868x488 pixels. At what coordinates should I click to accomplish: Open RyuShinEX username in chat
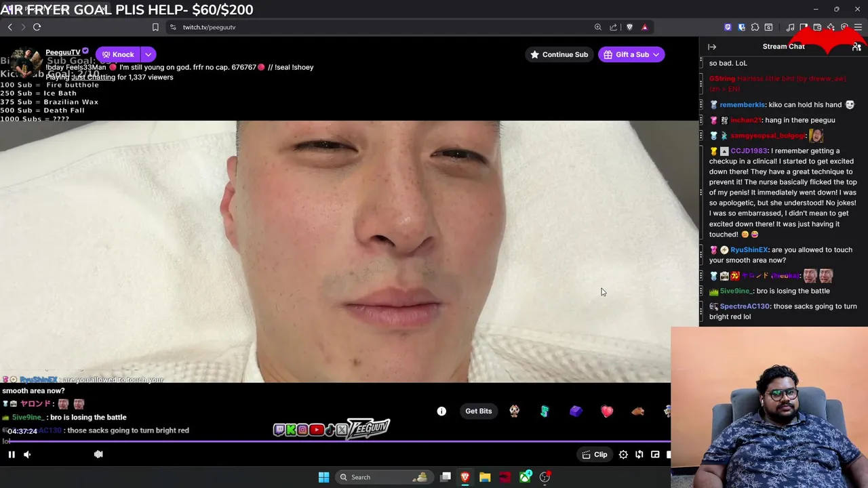(x=749, y=250)
